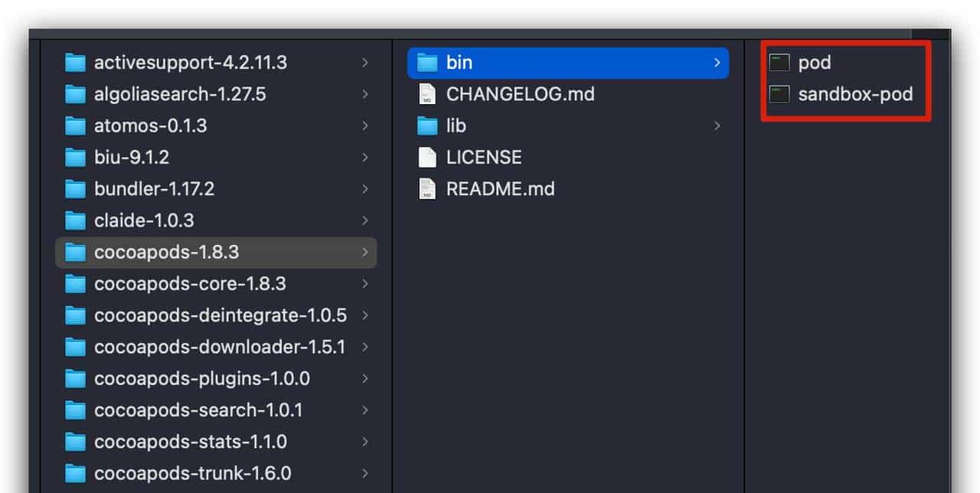Click the sandbox-pod executable icon
Image resolution: width=980 pixels, height=493 pixels.
coord(779,94)
